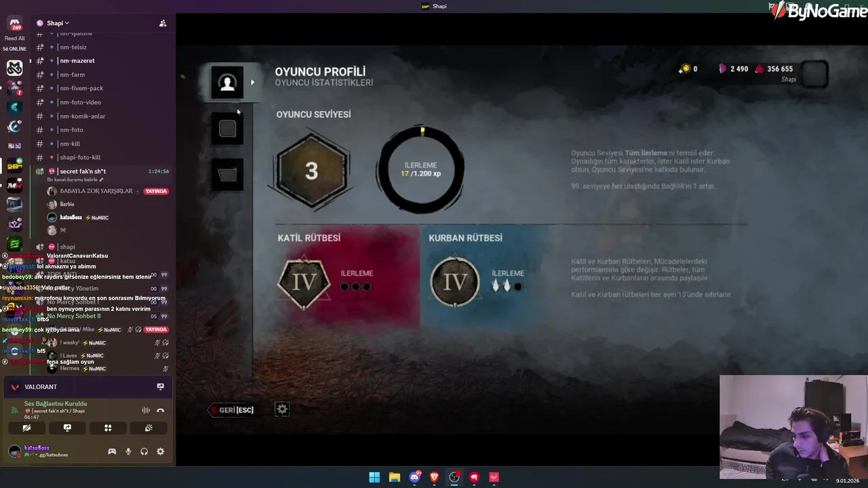868x488 pixels.
Task: Toggle microphone mute in user panel
Action: pos(128,451)
